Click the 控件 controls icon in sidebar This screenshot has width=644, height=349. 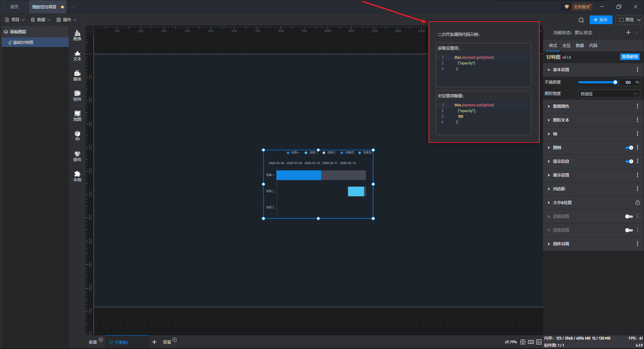tap(77, 96)
